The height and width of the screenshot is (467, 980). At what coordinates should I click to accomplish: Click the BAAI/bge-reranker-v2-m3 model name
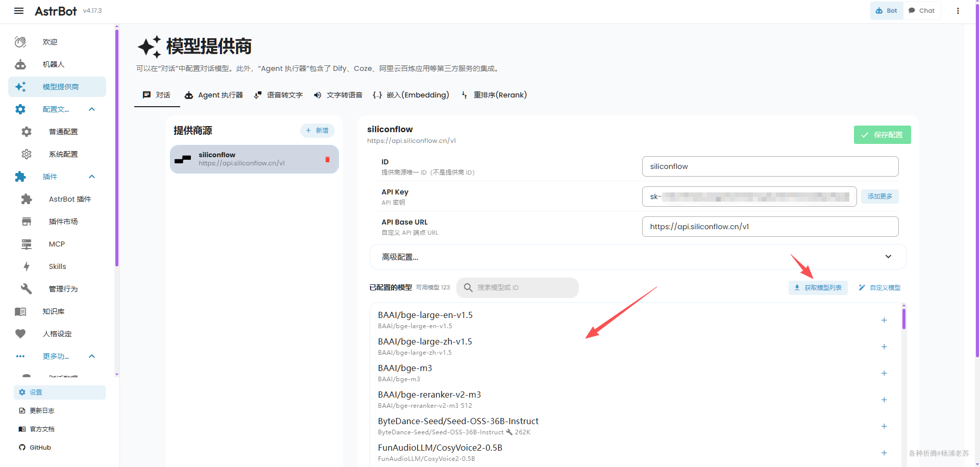coord(429,395)
